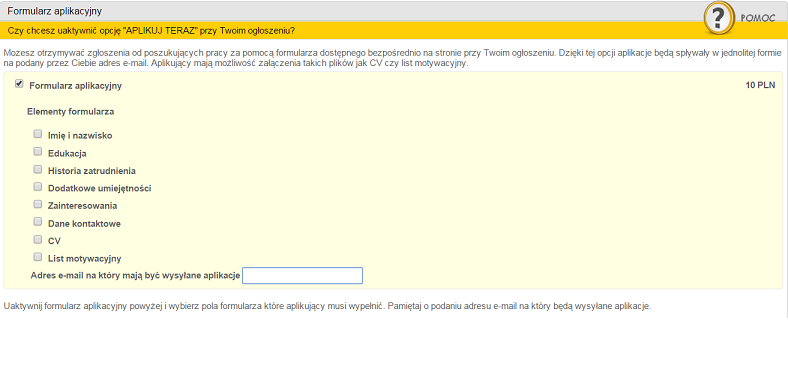The width and height of the screenshot is (788, 378).
Task: Enable the Imię i nazwisko checkbox
Action: point(37,134)
